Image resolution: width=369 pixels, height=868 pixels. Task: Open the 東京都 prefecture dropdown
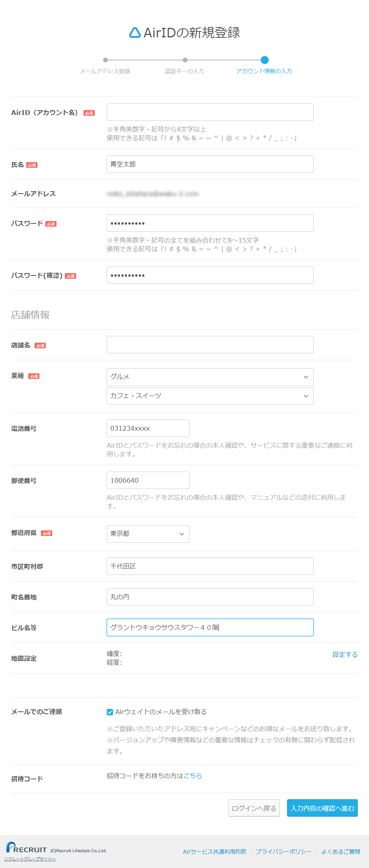click(148, 534)
